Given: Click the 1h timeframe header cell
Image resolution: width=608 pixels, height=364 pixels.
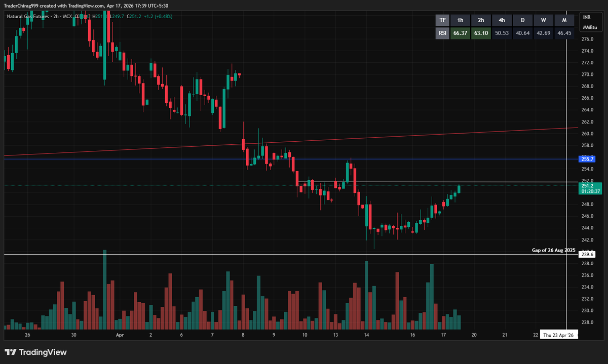Looking at the screenshot, I should 460,20.
